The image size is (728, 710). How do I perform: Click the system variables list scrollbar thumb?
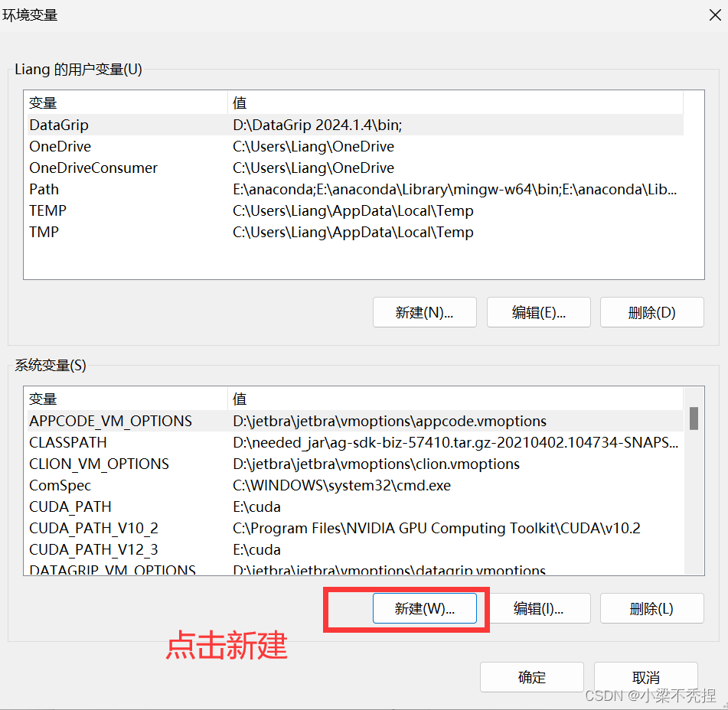click(694, 418)
